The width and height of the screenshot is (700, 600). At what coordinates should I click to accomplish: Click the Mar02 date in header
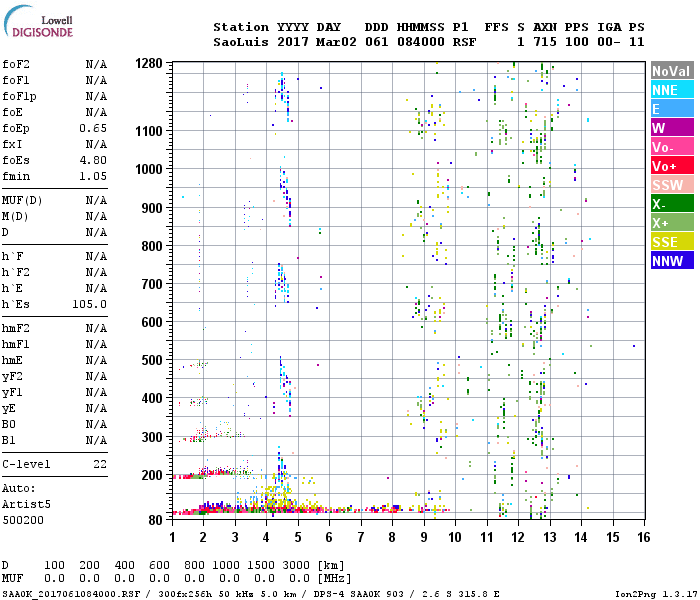pyautogui.click(x=336, y=42)
